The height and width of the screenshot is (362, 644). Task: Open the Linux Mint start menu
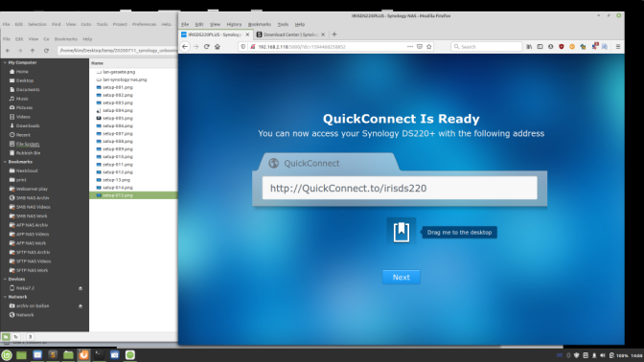click(7, 355)
